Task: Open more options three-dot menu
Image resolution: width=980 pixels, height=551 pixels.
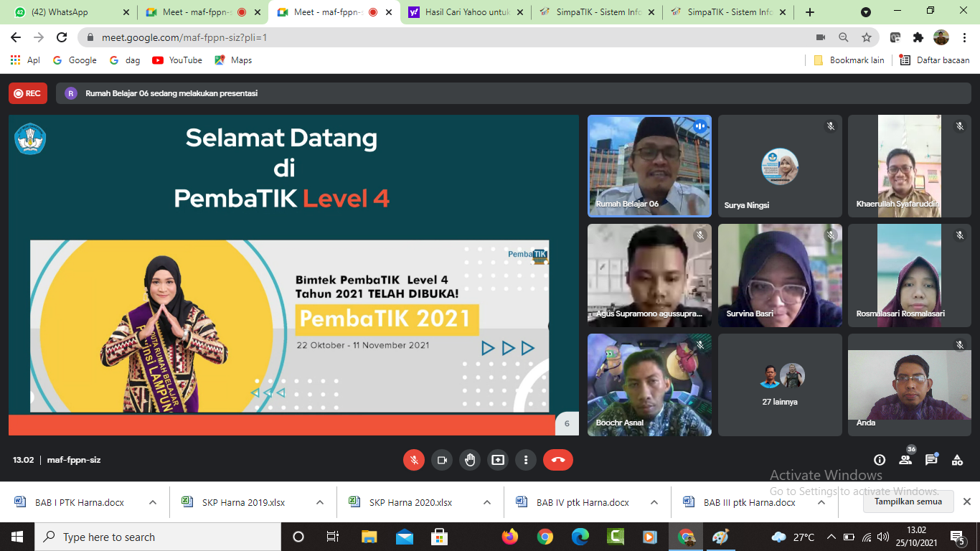Action: coord(526,460)
